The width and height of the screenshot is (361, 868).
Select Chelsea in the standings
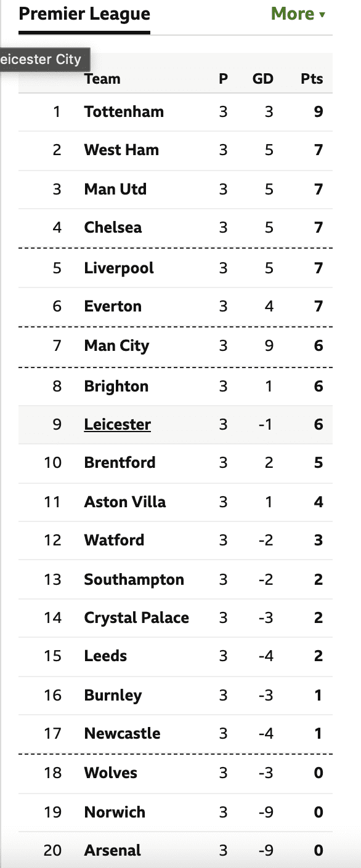point(113,227)
